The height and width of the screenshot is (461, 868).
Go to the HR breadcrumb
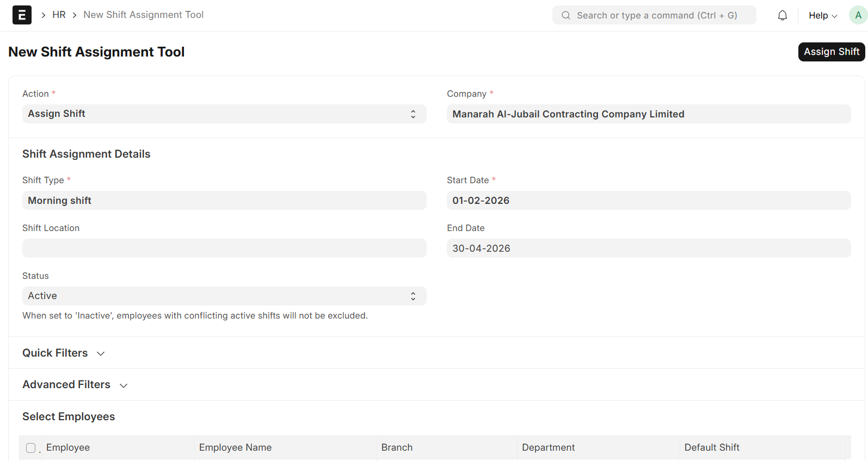59,15
